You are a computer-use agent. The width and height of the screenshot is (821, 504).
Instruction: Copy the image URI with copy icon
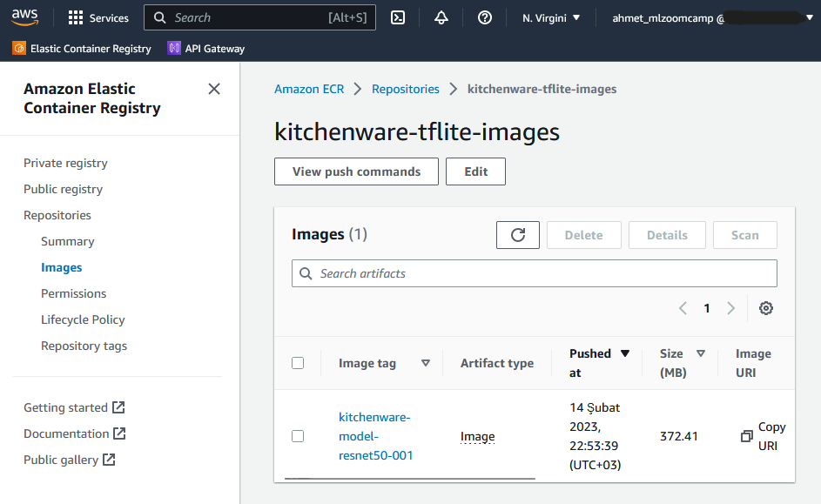747,436
